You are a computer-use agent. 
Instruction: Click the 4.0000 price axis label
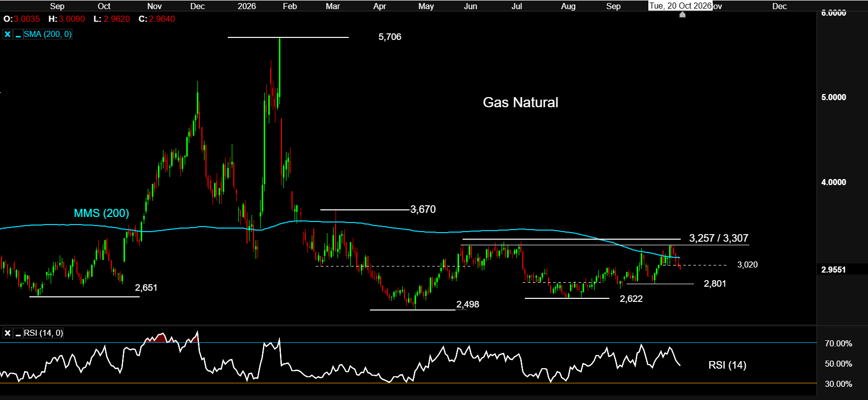tap(834, 182)
